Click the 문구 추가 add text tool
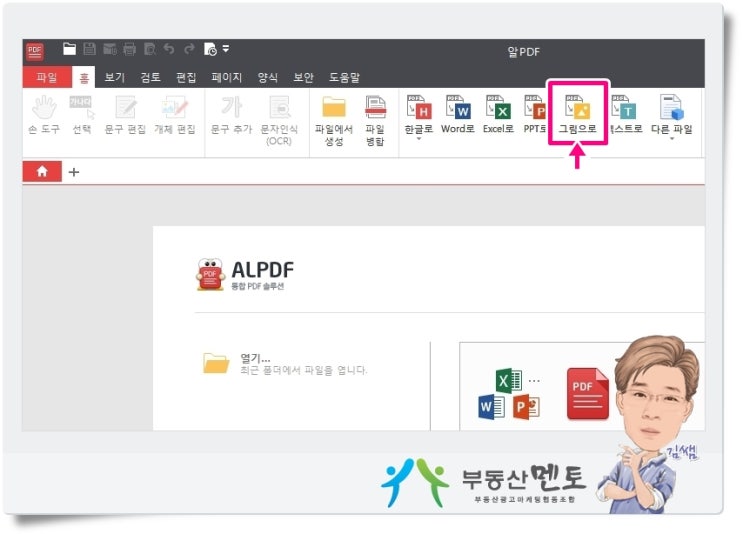The width and height of the screenshot is (743, 534). click(231, 115)
